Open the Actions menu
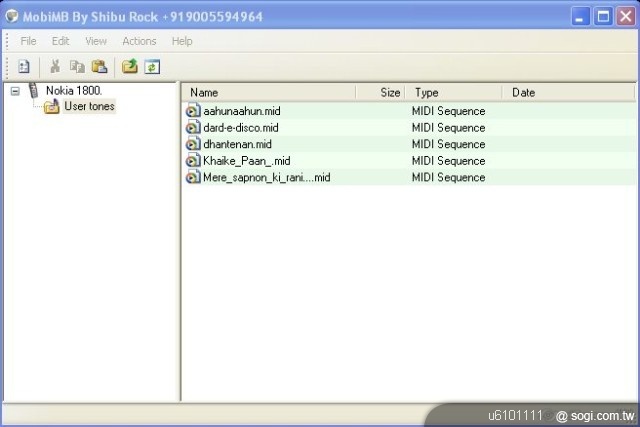The image size is (640, 427). [x=139, y=41]
